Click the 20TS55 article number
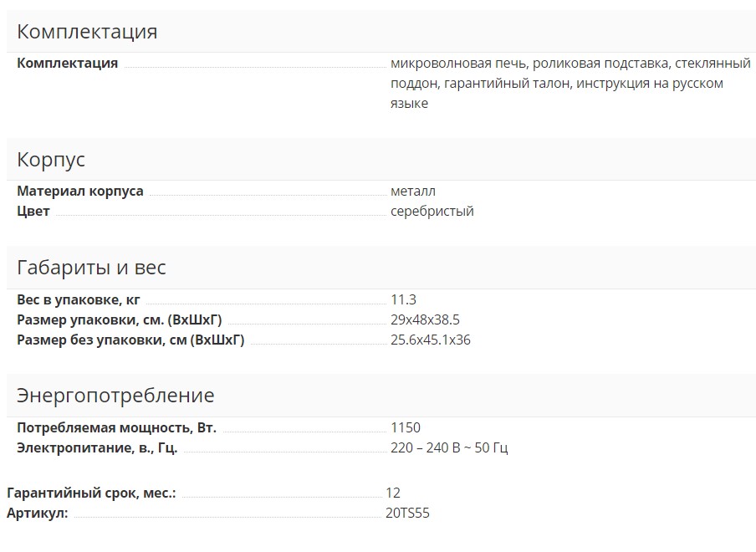 (x=407, y=514)
